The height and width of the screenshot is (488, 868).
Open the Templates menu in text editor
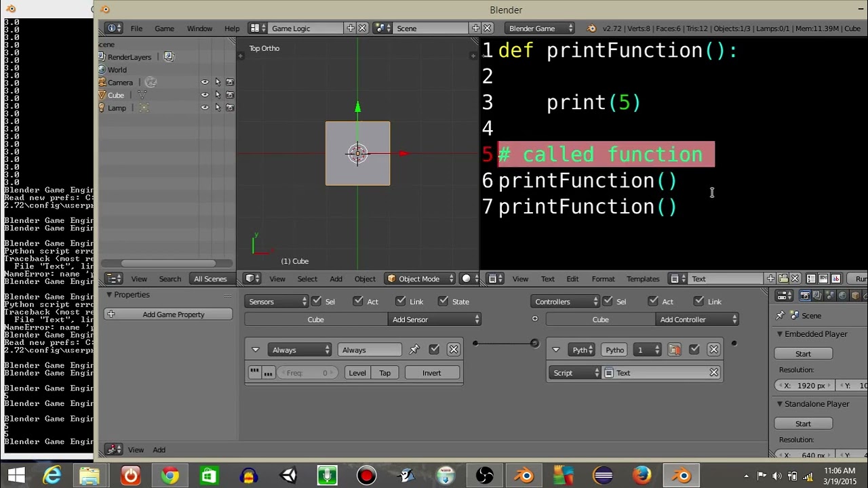[643, 279]
